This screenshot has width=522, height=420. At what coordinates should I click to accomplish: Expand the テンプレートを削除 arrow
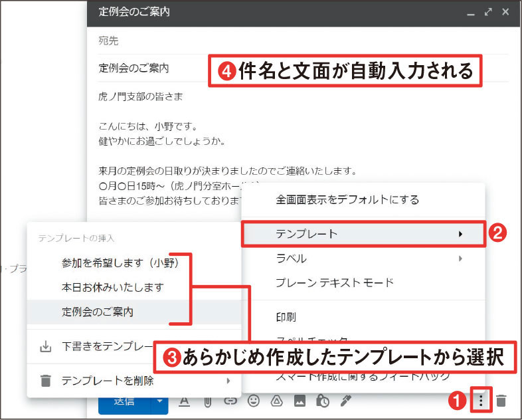tap(228, 380)
